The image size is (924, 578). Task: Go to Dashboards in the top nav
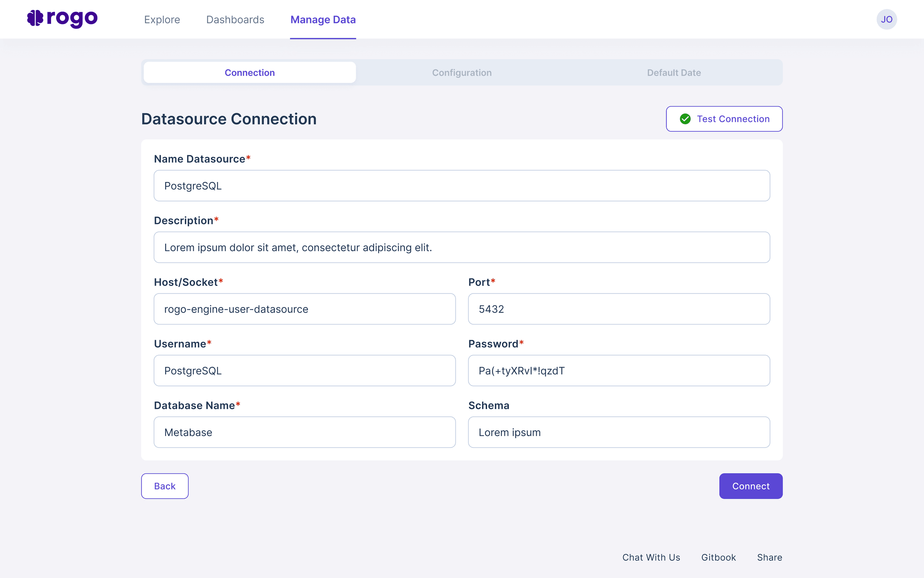pyautogui.click(x=235, y=20)
